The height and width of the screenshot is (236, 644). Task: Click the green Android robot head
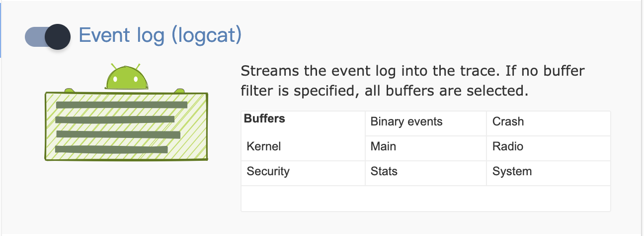[x=122, y=79]
